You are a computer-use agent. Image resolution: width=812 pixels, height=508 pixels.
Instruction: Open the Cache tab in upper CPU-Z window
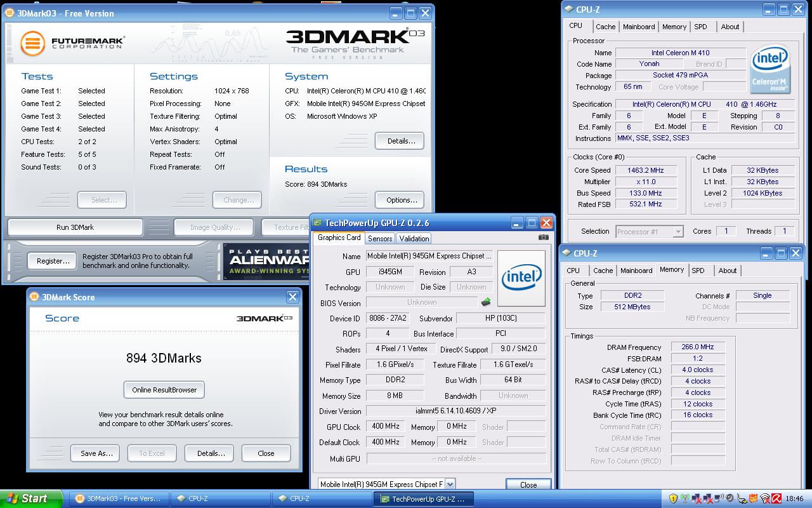tap(605, 27)
